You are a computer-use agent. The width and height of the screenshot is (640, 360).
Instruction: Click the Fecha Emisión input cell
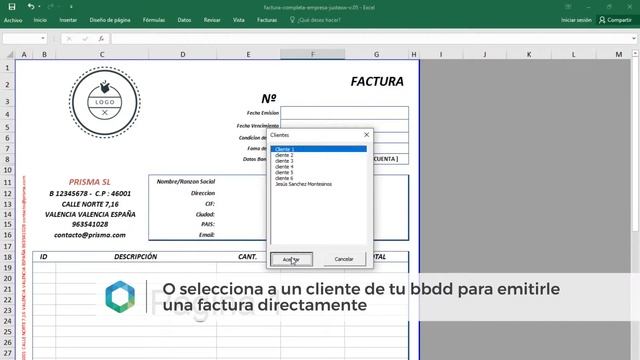[344, 113]
